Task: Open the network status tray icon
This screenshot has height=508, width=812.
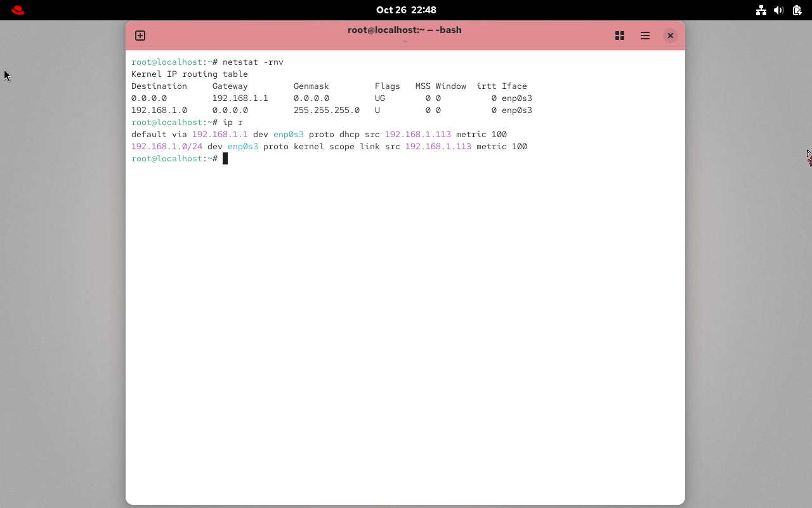Action: [x=761, y=10]
